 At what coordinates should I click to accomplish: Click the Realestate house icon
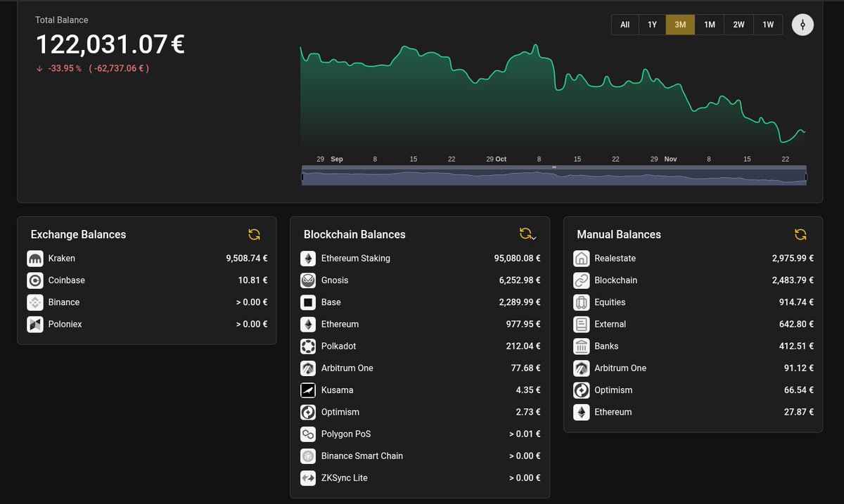click(582, 259)
